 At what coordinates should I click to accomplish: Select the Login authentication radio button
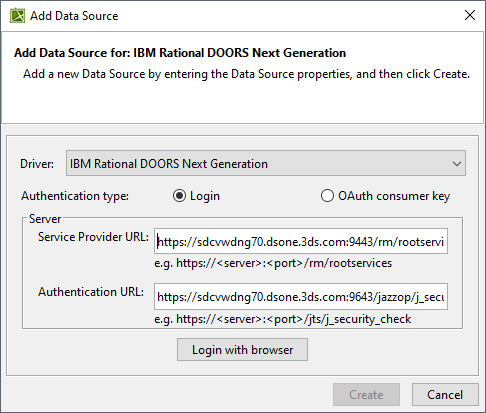point(179,196)
